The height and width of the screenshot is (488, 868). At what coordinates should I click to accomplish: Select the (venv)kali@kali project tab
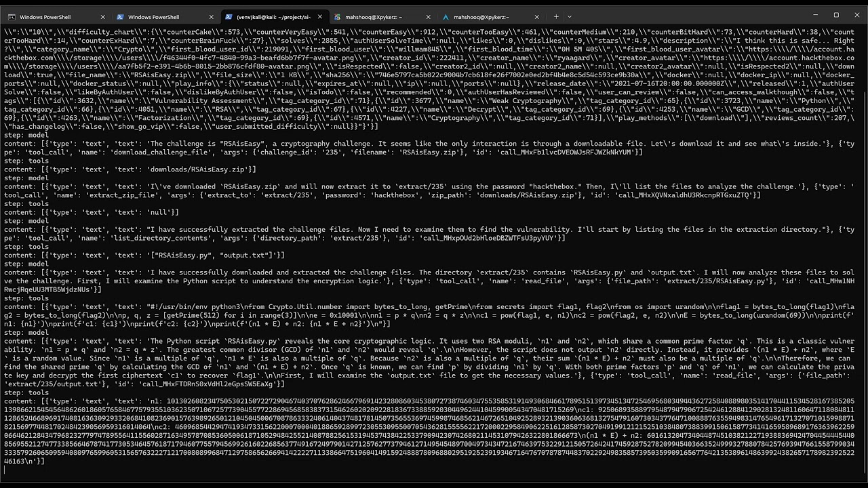(x=275, y=16)
